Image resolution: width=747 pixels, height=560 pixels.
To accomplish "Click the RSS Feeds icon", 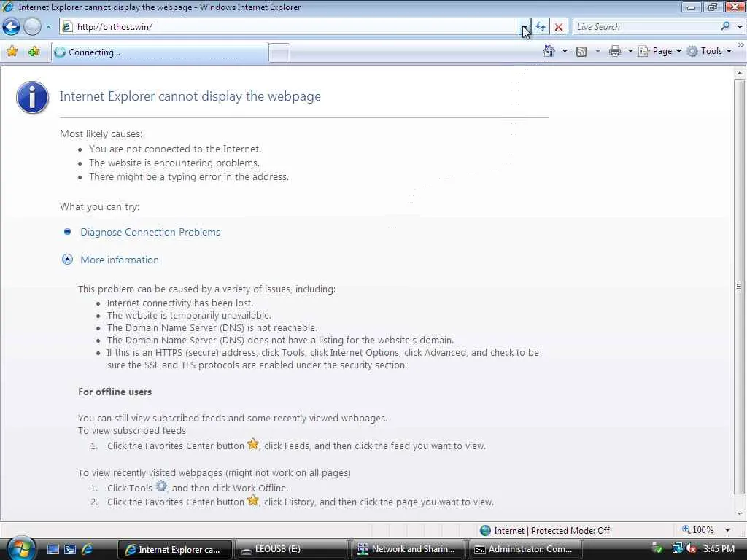I will pos(581,51).
